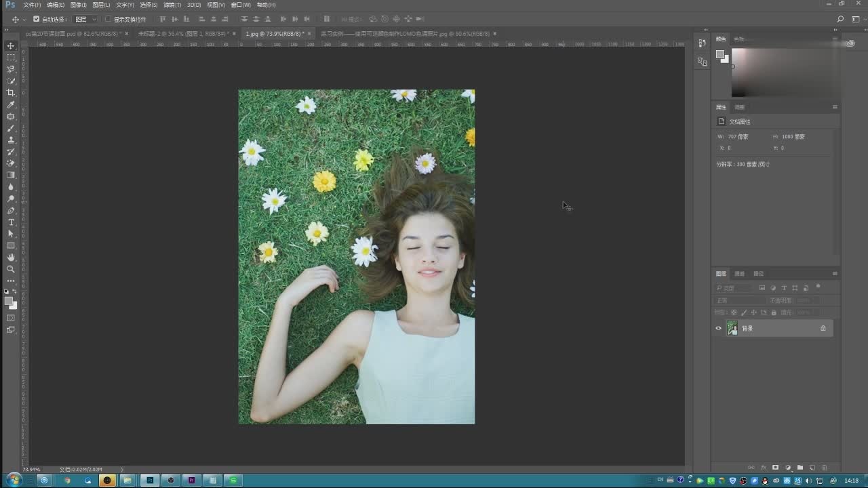This screenshot has height=488, width=868.
Task: Click the search icon in options bar
Action: pos(840,19)
